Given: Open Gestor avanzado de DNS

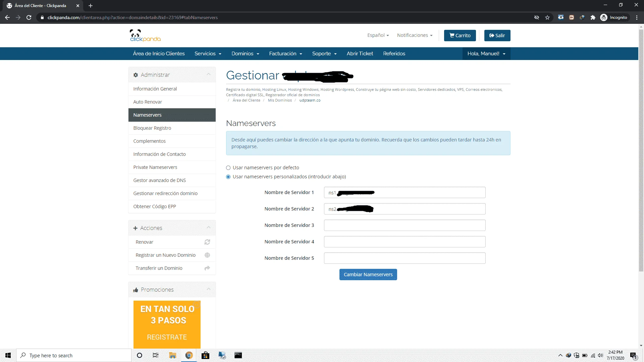Looking at the screenshot, I should click(x=172, y=180).
